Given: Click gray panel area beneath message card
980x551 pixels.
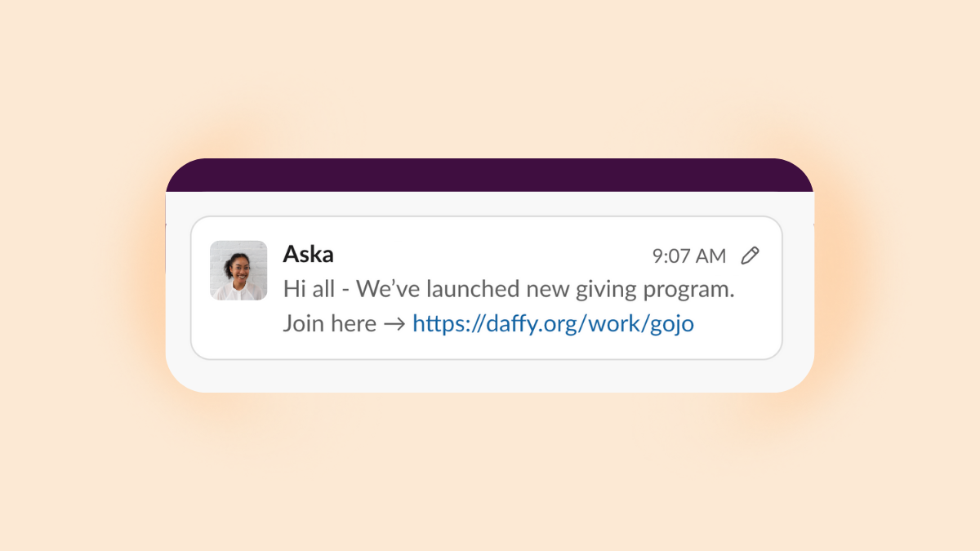Looking at the screenshot, I should 490,375.
